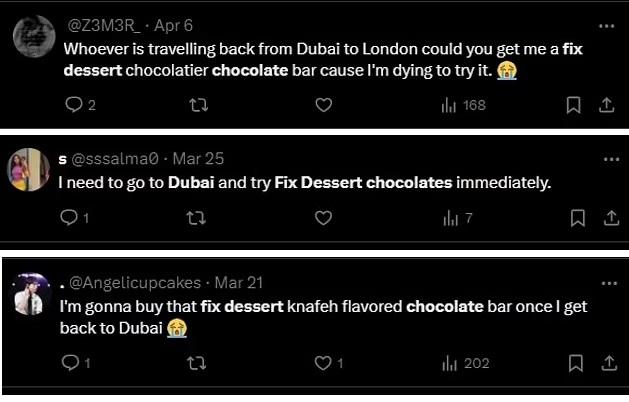
Task: Open the @sssalma0 profile avatar
Action: 30,169
